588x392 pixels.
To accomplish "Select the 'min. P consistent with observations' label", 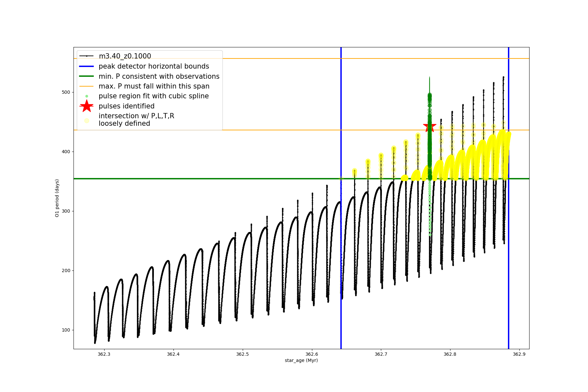I will pos(159,76).
